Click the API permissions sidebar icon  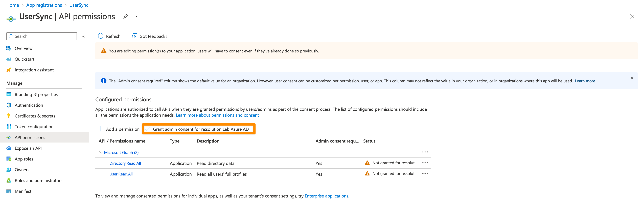(x=9, y=137)
